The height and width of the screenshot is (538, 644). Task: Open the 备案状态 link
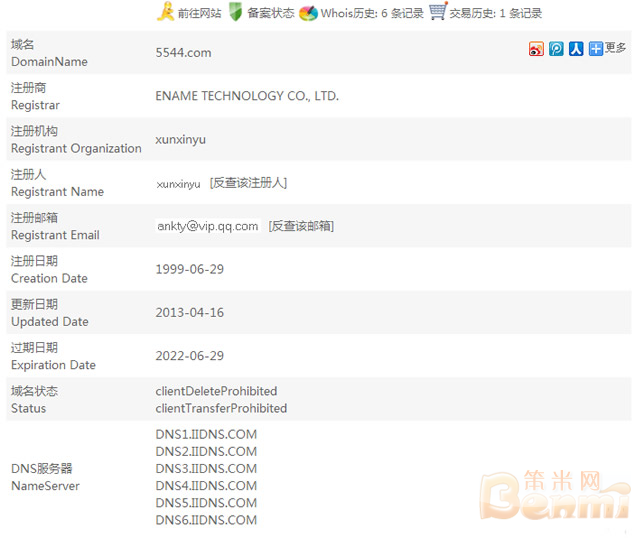pos(271,13)
